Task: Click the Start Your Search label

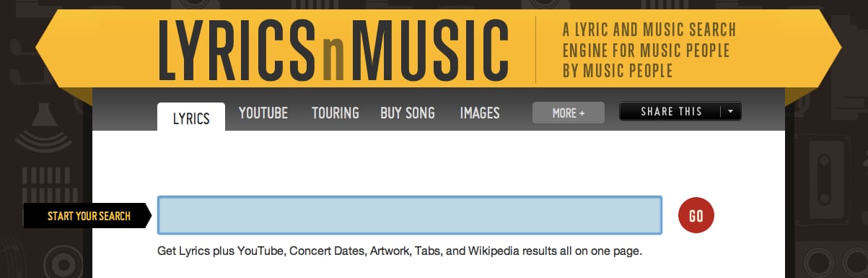Action: [89, 216]
